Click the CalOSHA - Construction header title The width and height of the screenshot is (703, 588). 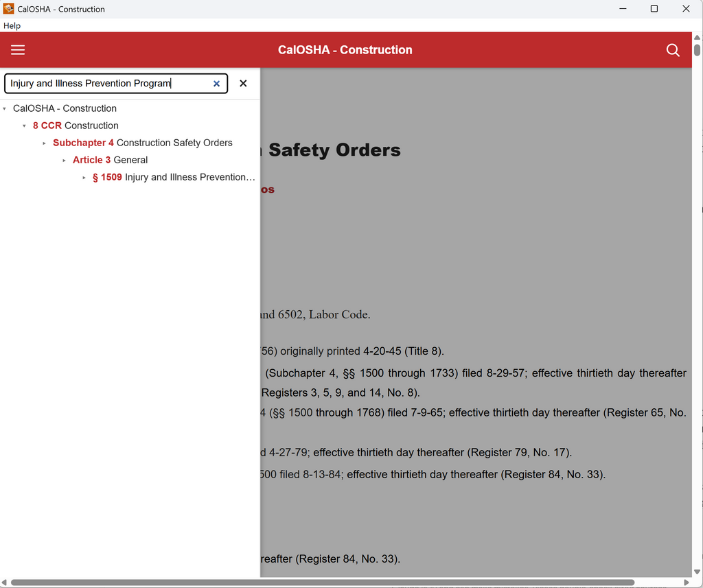[x=345, y=50]
